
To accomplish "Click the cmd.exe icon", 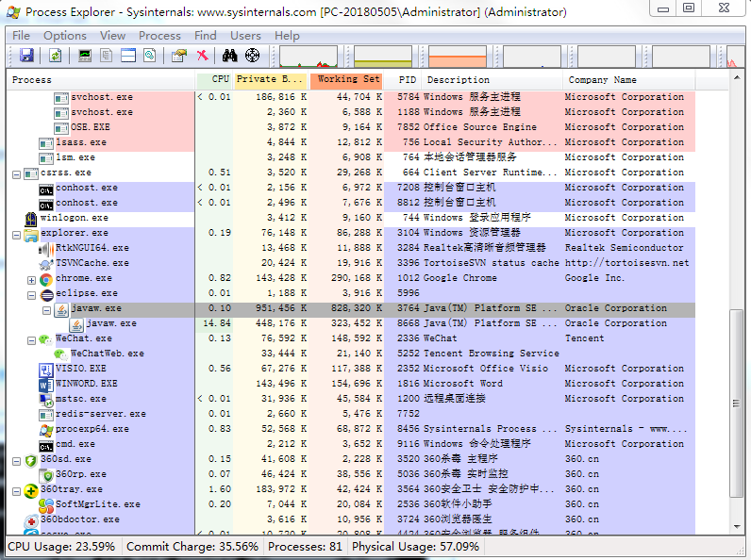I will (x=46, y=447).
